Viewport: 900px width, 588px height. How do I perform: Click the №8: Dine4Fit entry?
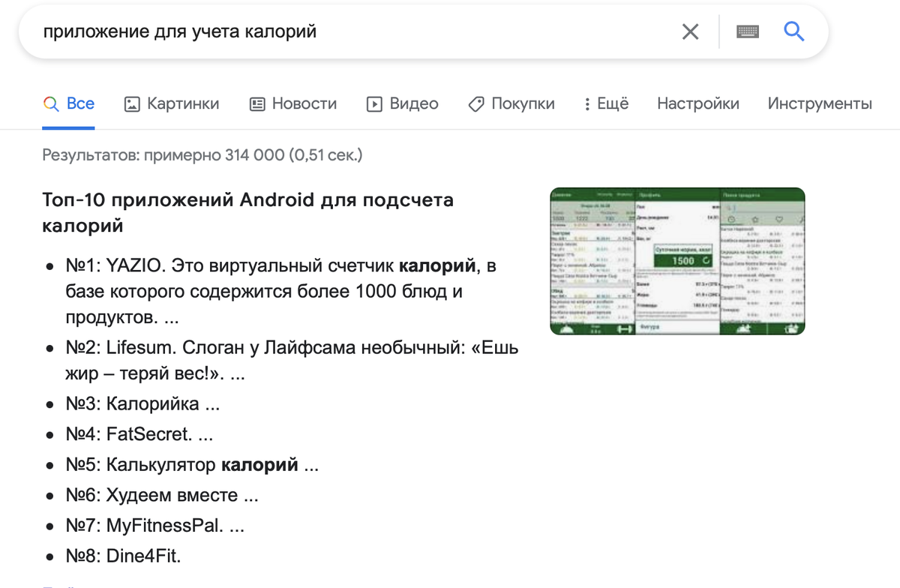123,556
